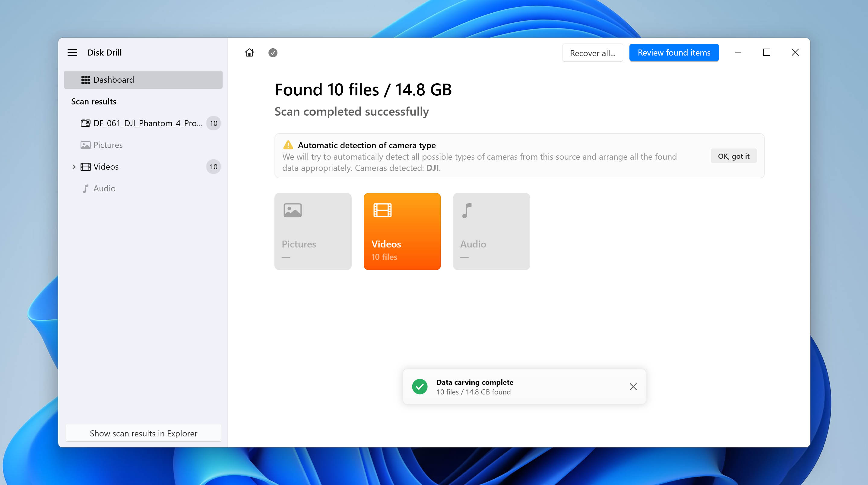The image size is (868, 485).
Task: Click Show scan results in Explorer
Action: pyautogui.click(x=144, y=433)
